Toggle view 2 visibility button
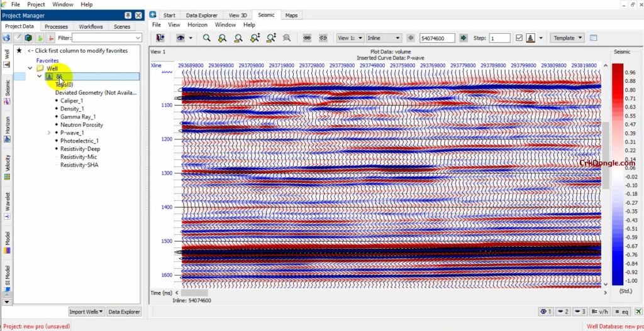The image size is (644, 331). click(563, 312)
